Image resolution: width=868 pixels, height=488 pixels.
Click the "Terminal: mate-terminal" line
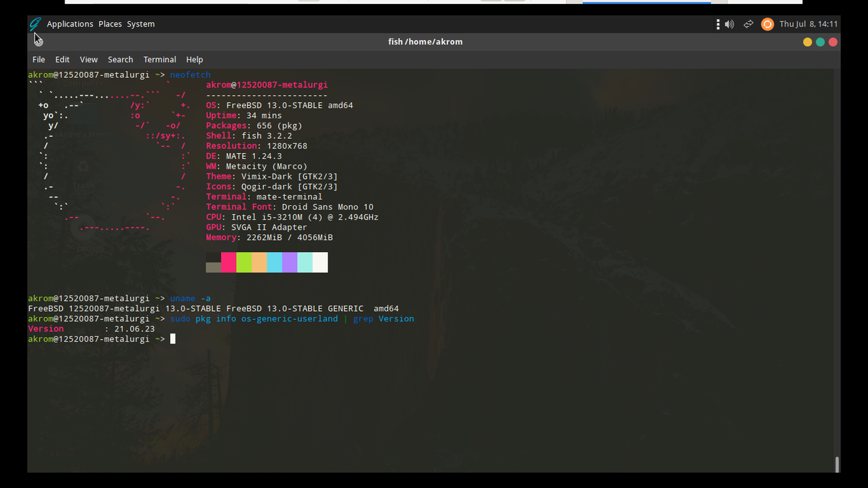pos(264,197)
